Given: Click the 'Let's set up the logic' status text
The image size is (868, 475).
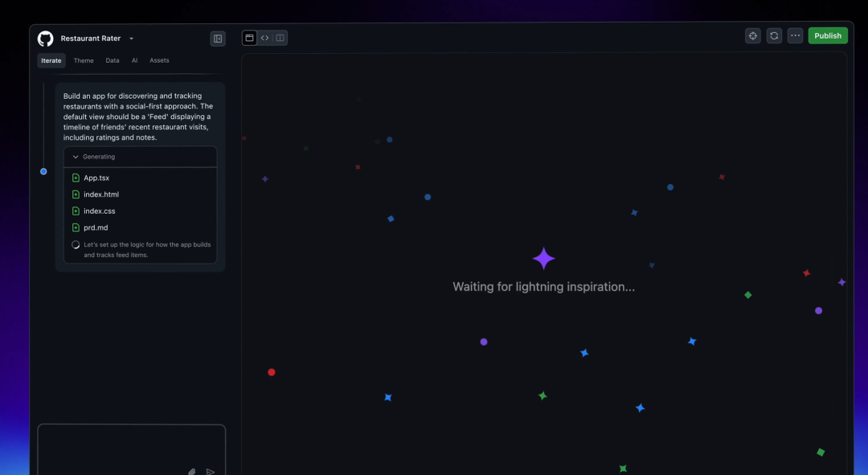Looking at the screenshot, I should point(147,250).
